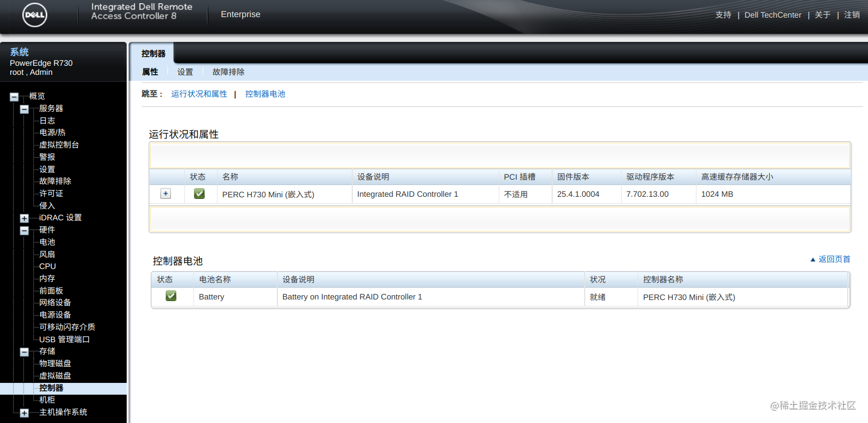
Task: Open Dell TechCenter link
Action: [773, 15]
